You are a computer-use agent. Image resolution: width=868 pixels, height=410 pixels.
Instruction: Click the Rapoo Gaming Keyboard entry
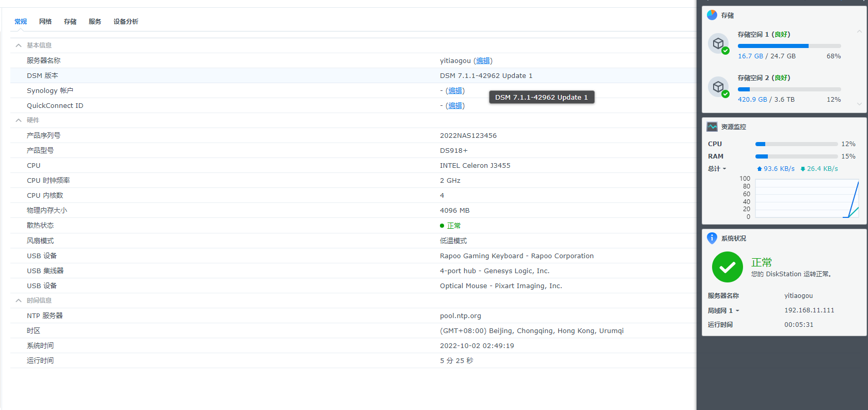[x=517, y=256]
